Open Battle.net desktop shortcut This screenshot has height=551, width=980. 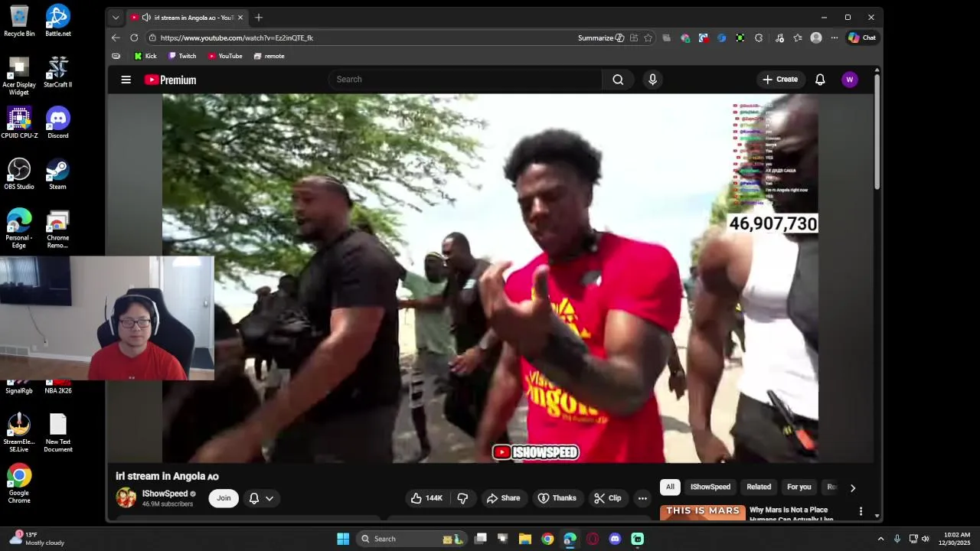tap(58, 21)
